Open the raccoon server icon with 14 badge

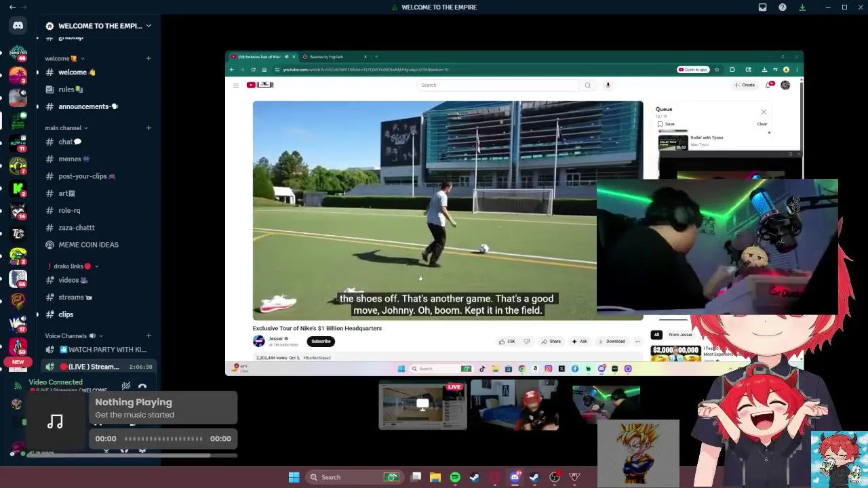18,211
